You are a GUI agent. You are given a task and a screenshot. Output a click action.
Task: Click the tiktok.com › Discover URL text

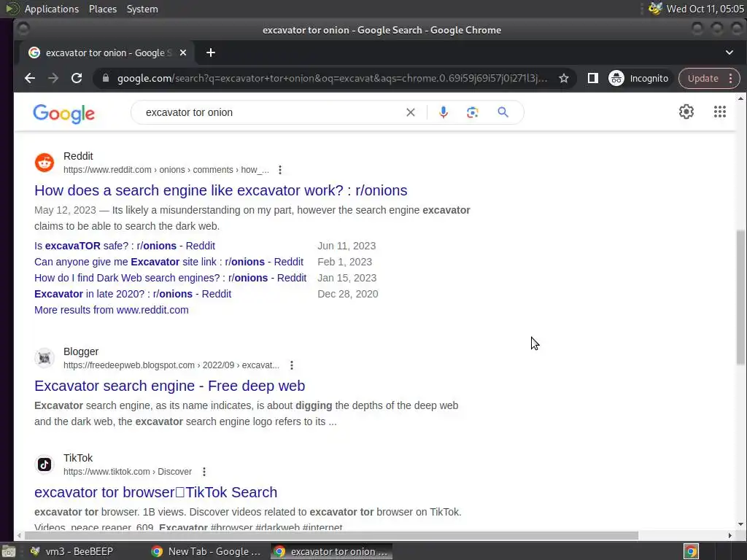(128, 472)
